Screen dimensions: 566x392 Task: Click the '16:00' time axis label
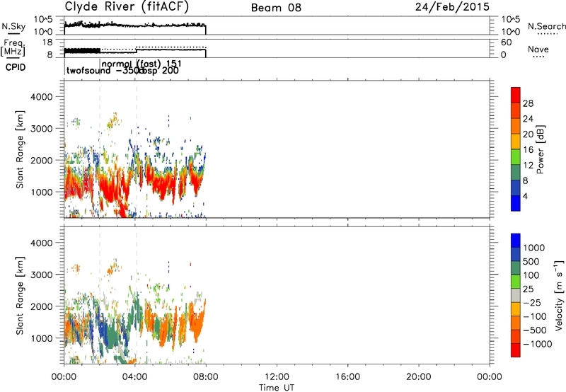click(347, 377)
